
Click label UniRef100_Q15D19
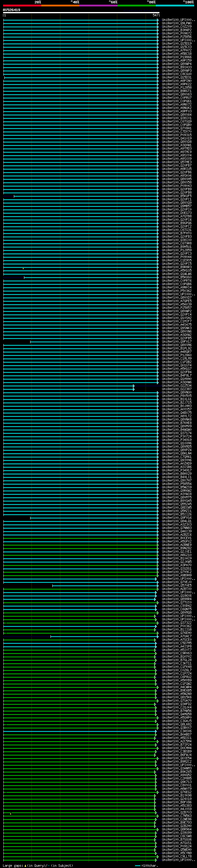pyautogui.click(x=176, y=43)
